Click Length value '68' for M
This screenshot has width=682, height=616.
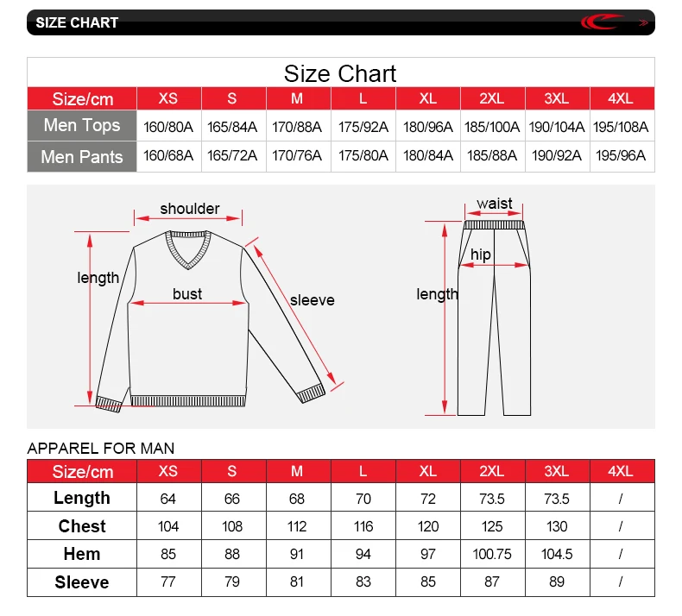pos(297,499)
